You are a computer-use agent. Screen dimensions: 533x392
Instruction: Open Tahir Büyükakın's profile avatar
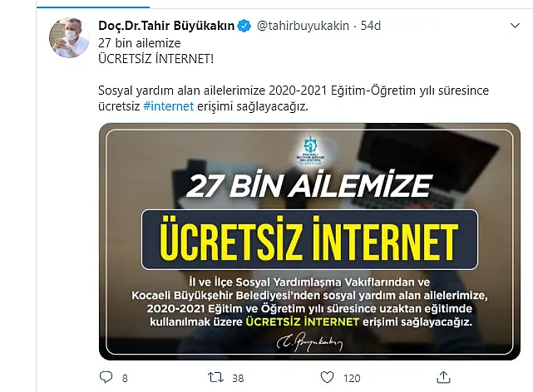tap(69, 37)
